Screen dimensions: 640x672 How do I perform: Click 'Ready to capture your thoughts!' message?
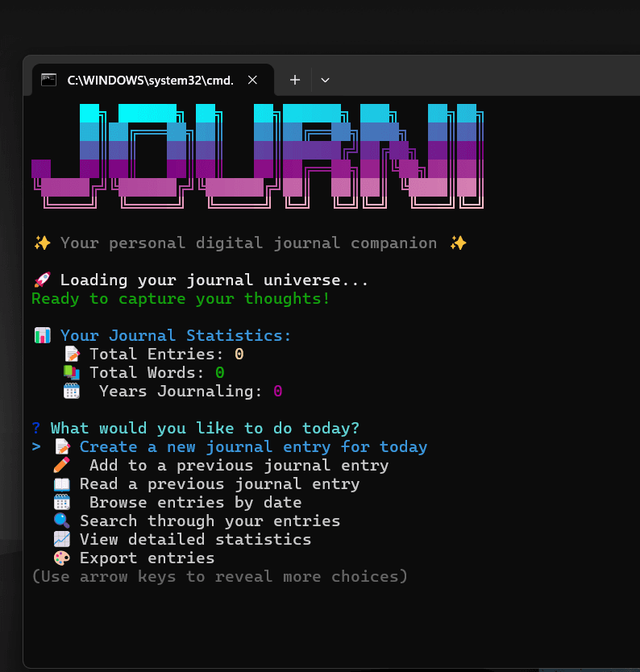pyautogui.click(x=181, y=298)
